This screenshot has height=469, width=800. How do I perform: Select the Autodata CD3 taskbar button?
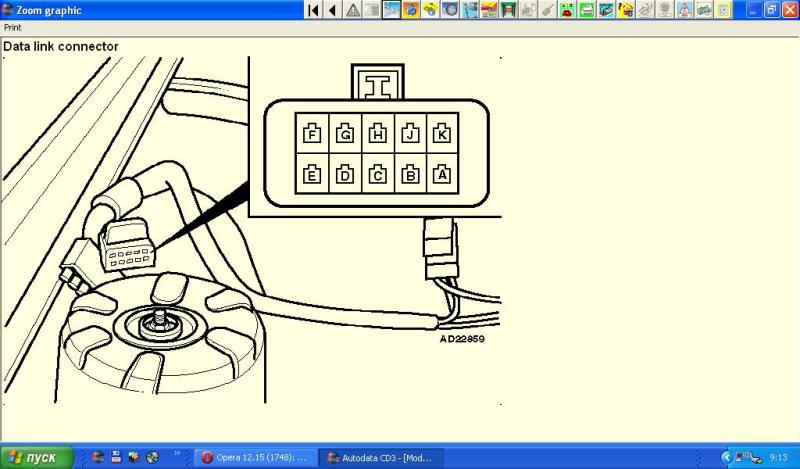[379, 457]
